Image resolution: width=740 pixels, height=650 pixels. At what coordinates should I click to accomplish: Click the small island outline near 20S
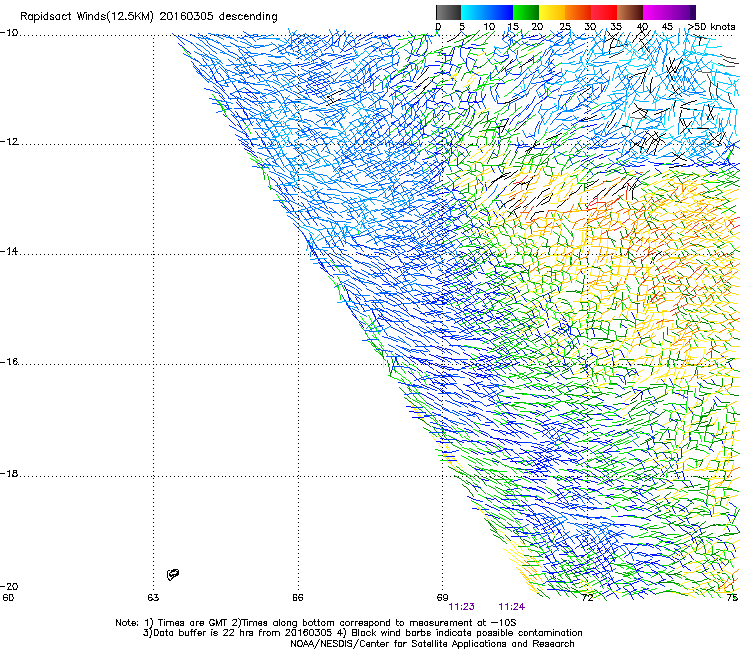(173, 574)
